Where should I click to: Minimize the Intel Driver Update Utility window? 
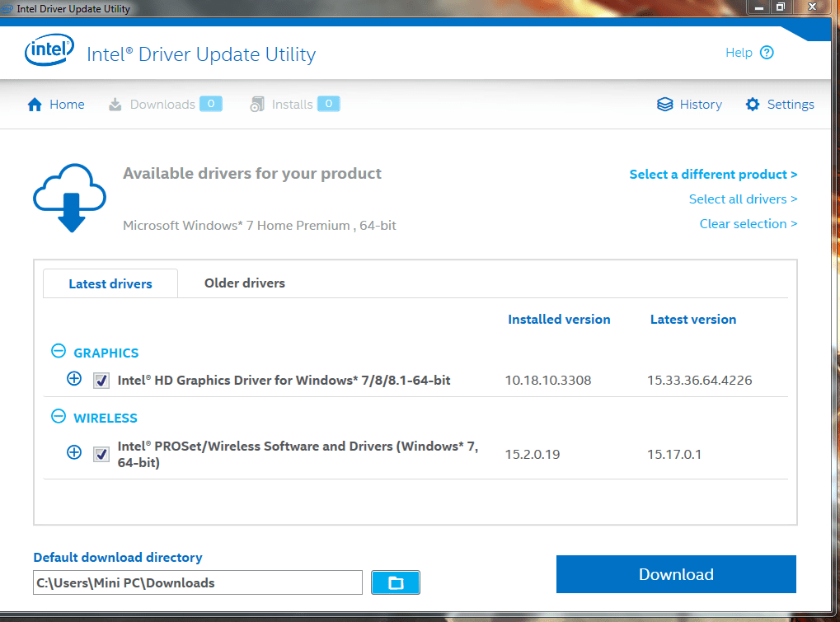[759, 7]
